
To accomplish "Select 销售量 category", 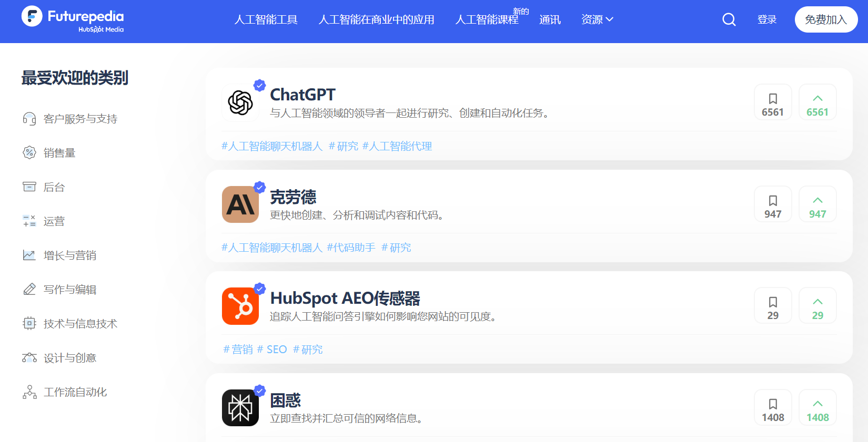I will click(x=59, y=153).
